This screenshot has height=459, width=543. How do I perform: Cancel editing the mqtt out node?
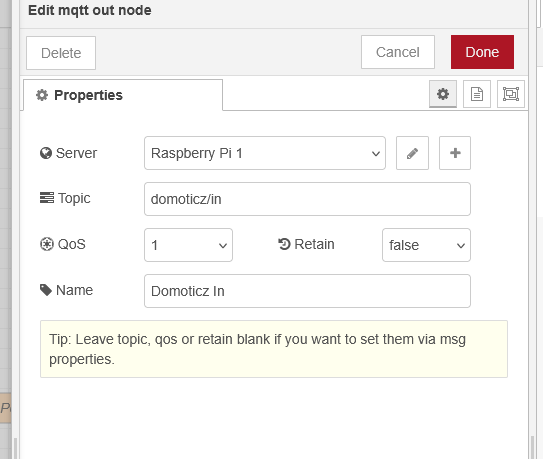pos(398,52)
